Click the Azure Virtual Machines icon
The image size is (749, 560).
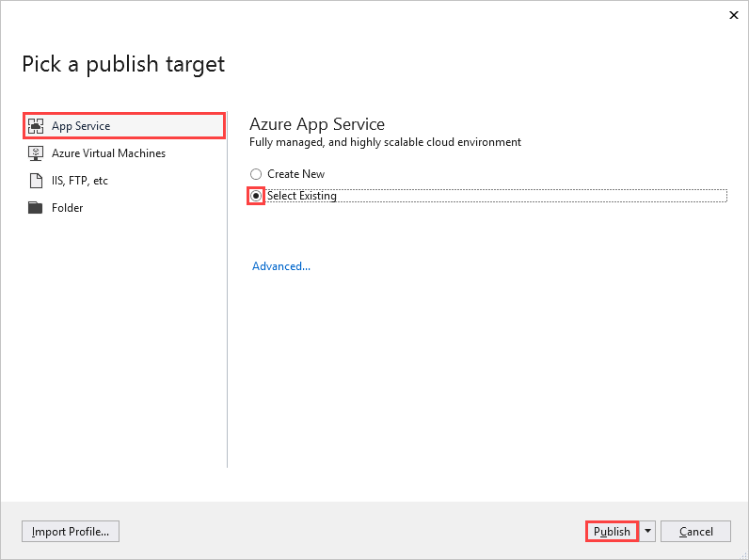pyautogui.click(x=36, y=153)
